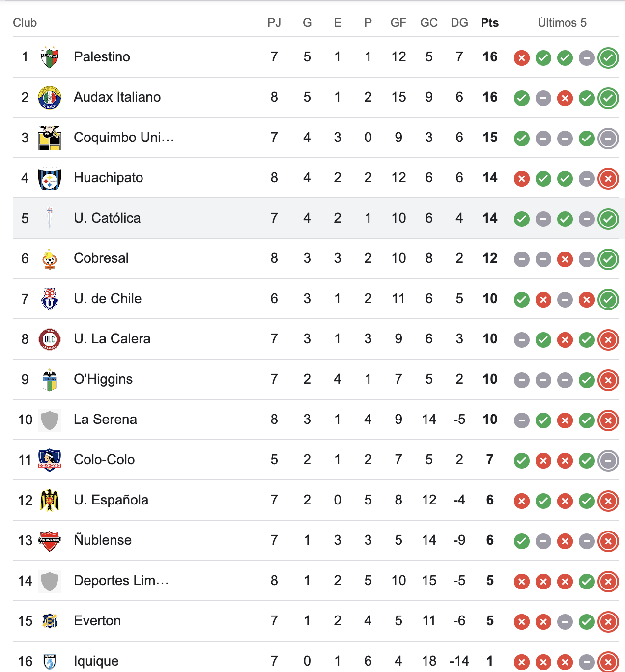Expand the truncated Coquimbo Uni… club name
The image size is (625, 672).
(x=124, y=138)
